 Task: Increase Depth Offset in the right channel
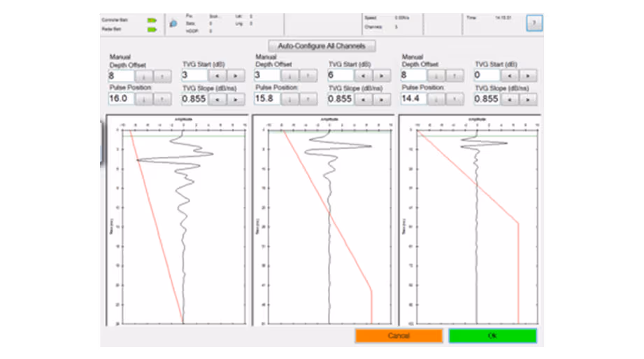pyautogui.click(x=455, y=76)
